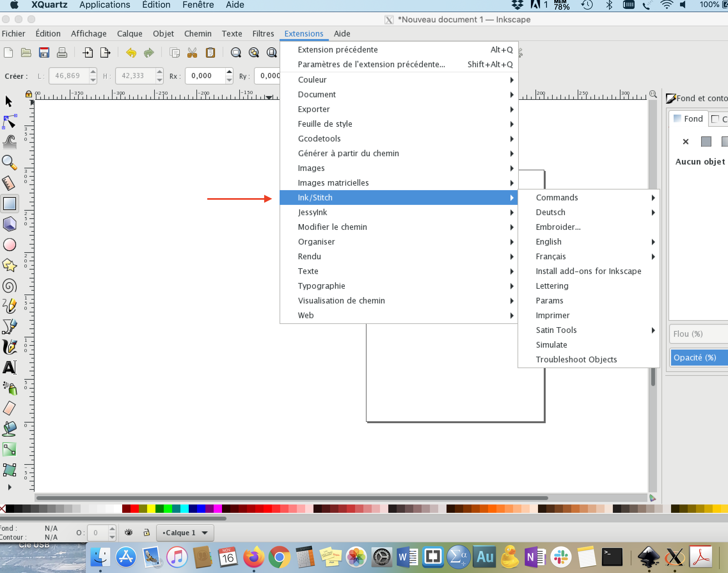Open Firefox from the Dock
The width and height of the screenshot is (728, 573).
pos(254,557)
